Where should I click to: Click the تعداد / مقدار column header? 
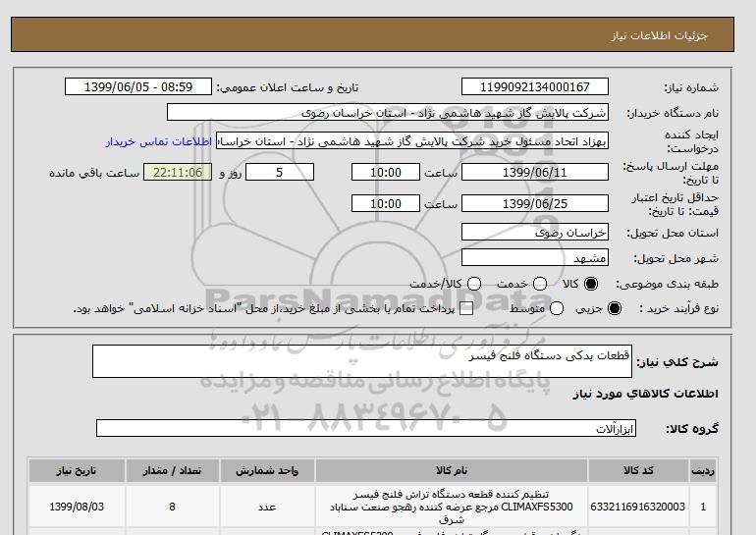coord(172,470)
